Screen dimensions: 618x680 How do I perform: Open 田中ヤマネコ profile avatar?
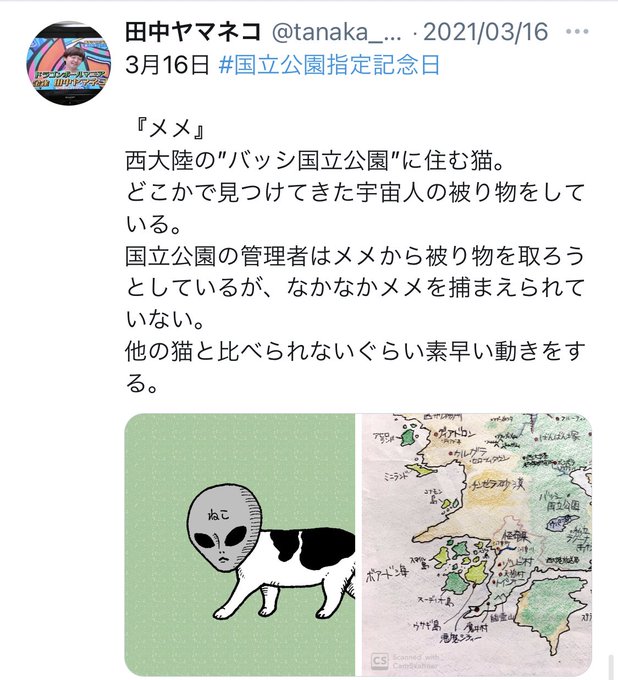tap(69, 63)
